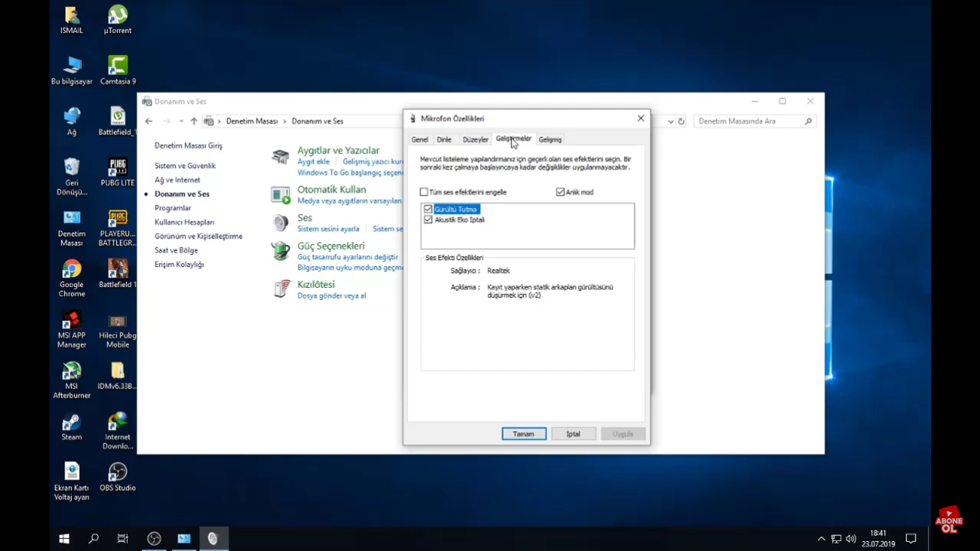980x551 pixels.
Task: Expand the address bar history dropdown
Action: point(670,122)
